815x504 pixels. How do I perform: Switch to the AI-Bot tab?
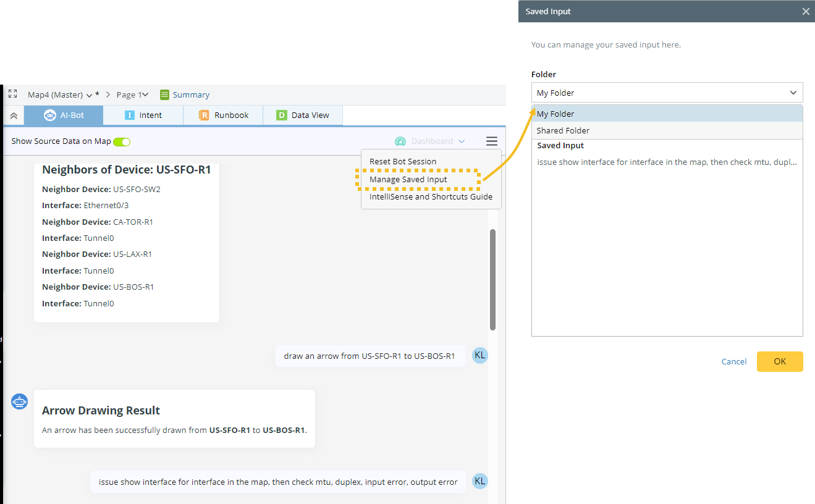click(x=64, y=115)
